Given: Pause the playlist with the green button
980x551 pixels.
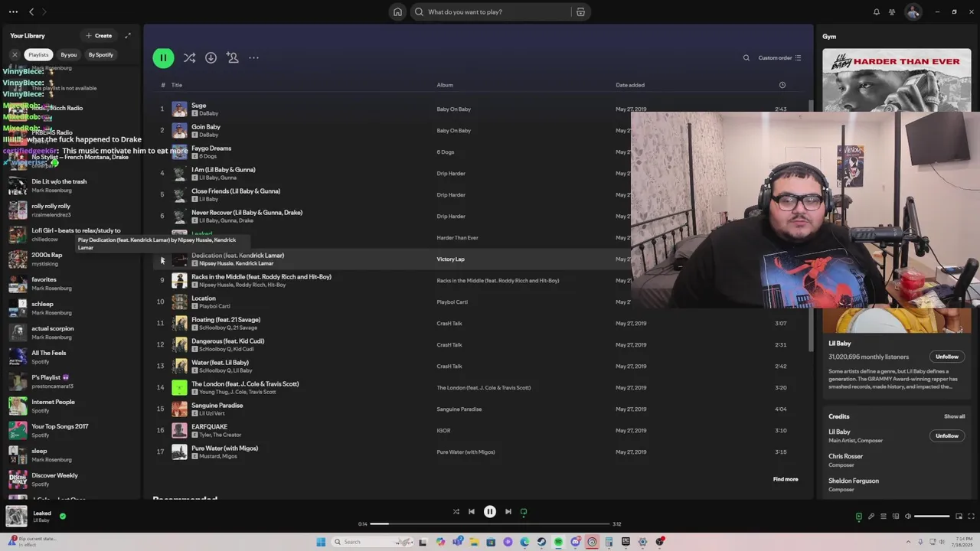Looking at the screenshot, I should coord(163,57).
